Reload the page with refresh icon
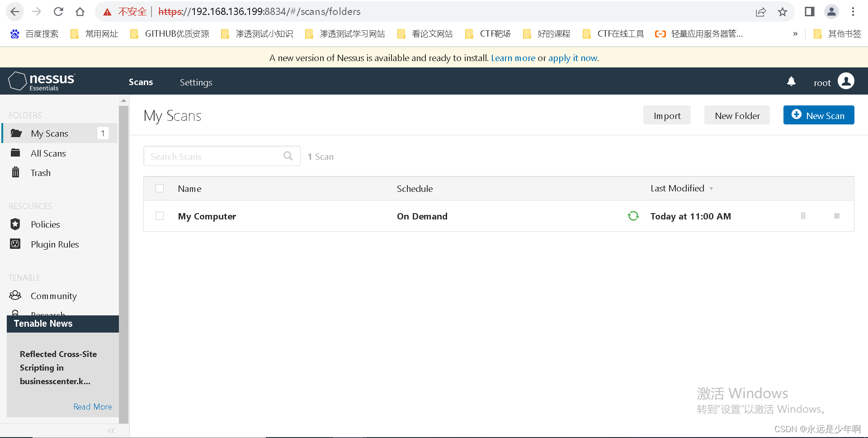Viewport: 868px width, 438px height. tap(58, 12)
